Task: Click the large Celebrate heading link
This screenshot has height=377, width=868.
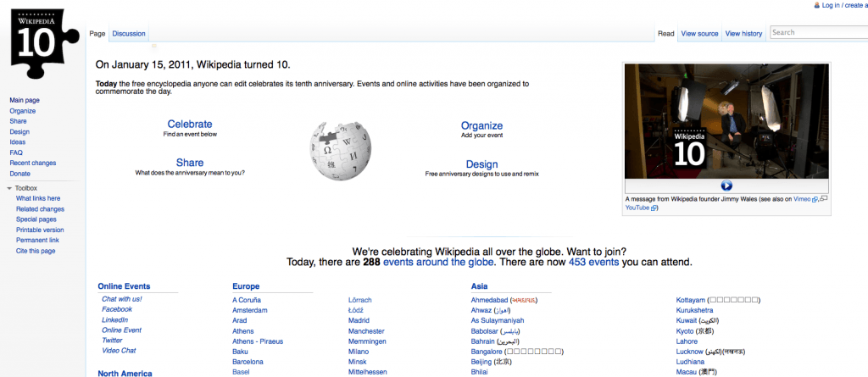Action: [x=190, y=125]
